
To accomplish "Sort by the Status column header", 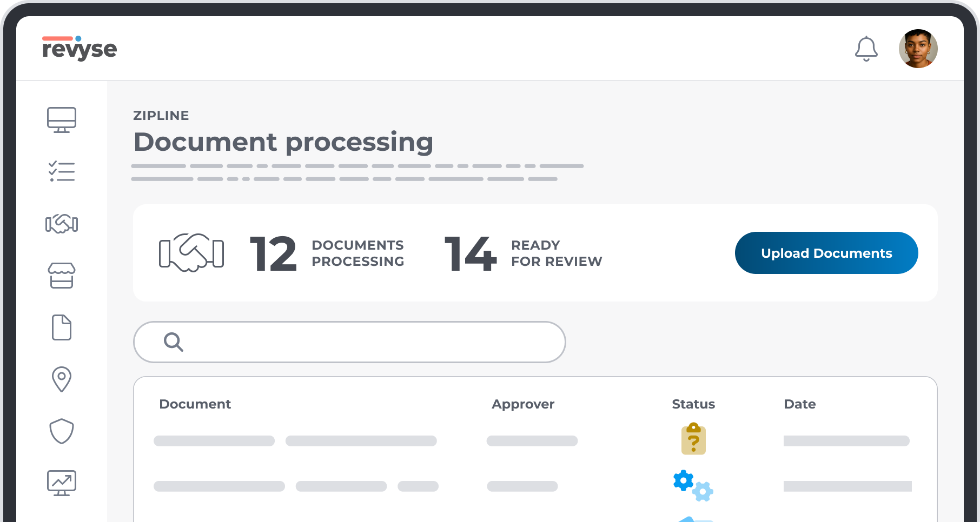I will [693, 404].
